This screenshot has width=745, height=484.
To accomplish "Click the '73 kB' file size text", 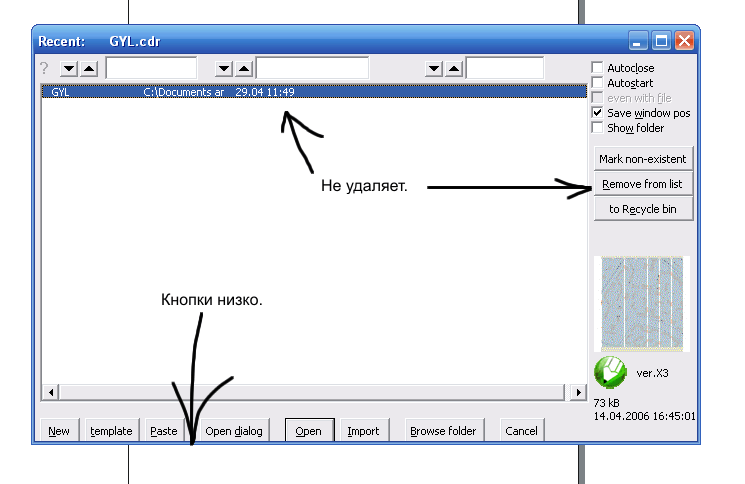I will pos(607,403).
